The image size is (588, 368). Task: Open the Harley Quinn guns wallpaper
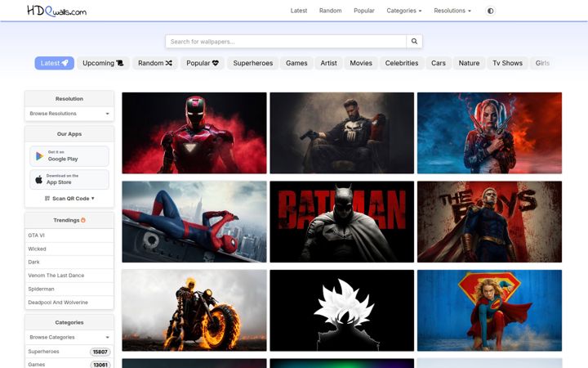point(489,133)
